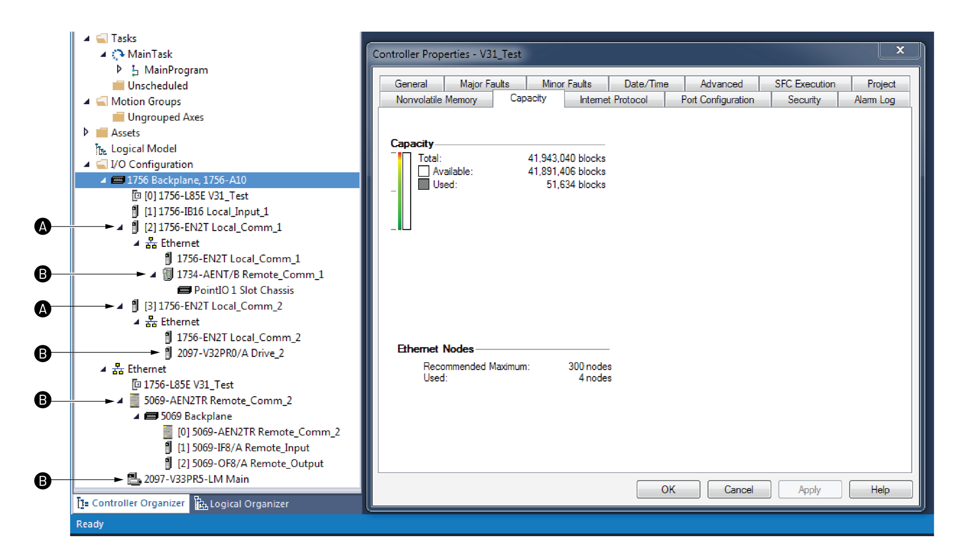Click the capacity usage gauge bar

coord(407,191)
